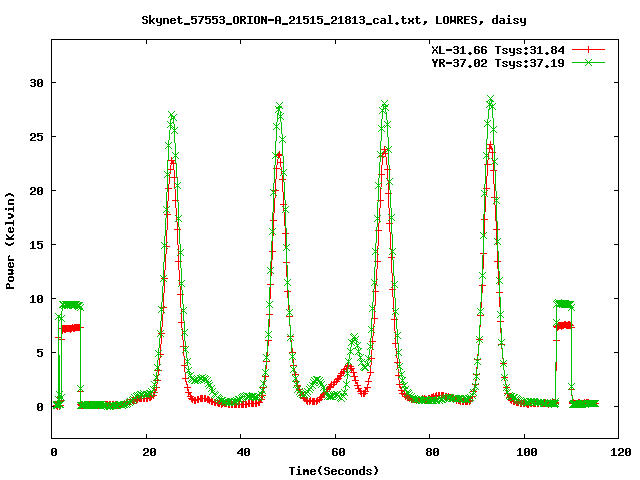The image size is (640, 480).
Task: Click the Time(Seconds) x-axis label
Action: (x=334, y=471)
